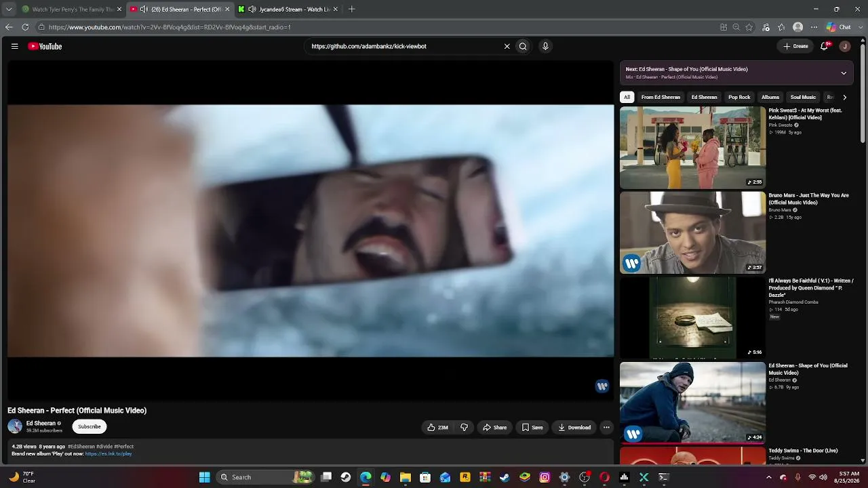Open a new browser tab

[351, 9]
